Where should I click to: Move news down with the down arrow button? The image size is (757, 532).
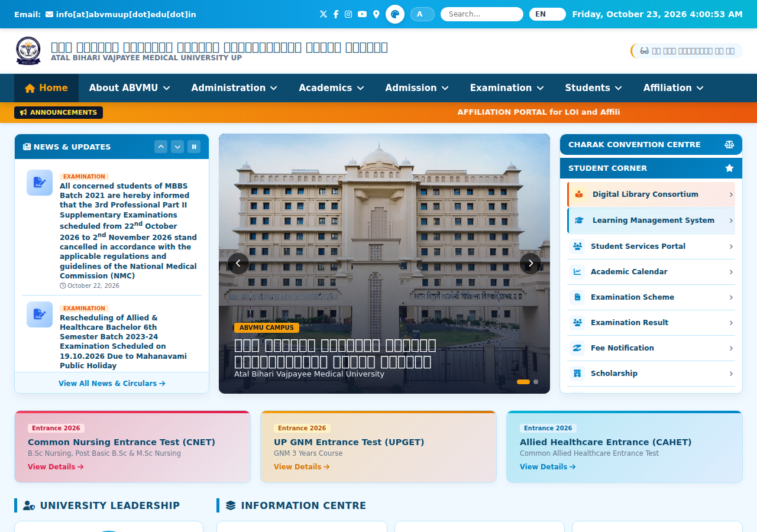177,147
